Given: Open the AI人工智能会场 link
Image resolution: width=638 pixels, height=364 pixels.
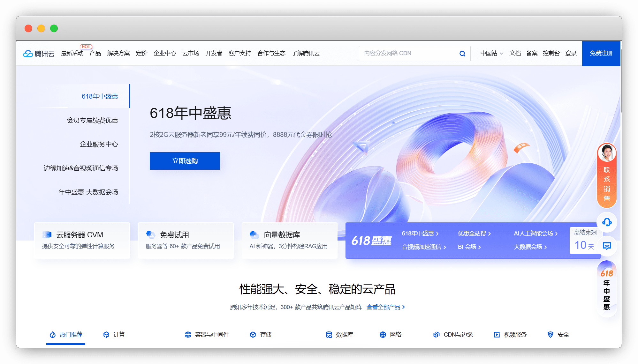Looking at the screenshot, I should [535, 234].
